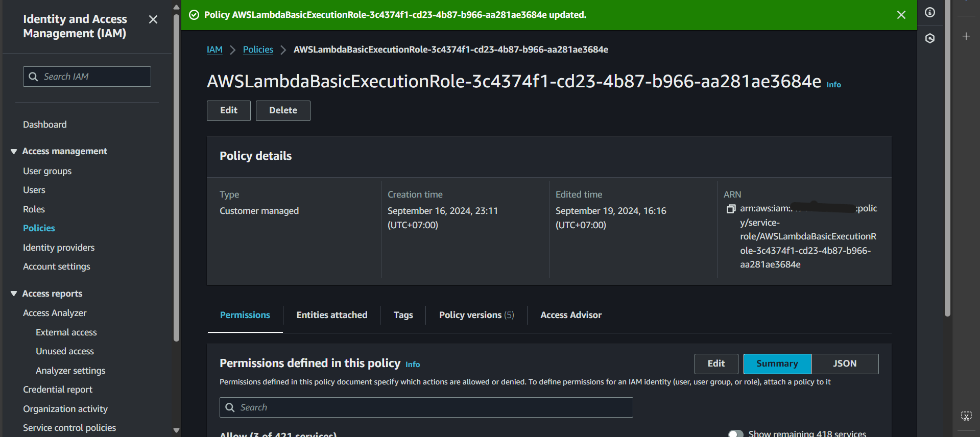Click Edit in Permissions defined section
Image resolution: width=980 pixels, height=437 pixels.
pyautogui.click(x=716, y=363)
